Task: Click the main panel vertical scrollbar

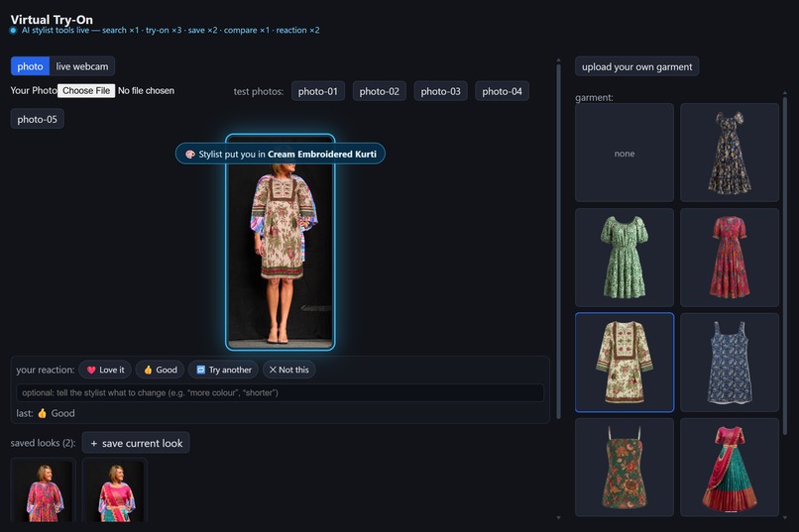Action: click(558, 240)
